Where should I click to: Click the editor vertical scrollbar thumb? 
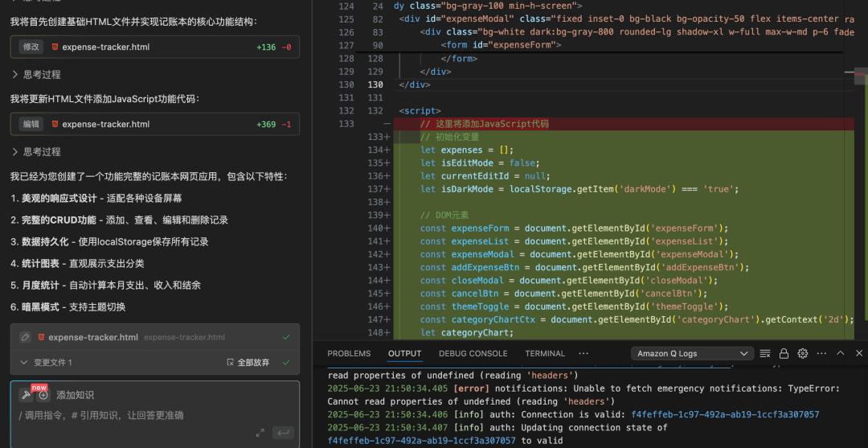point(860,77)
